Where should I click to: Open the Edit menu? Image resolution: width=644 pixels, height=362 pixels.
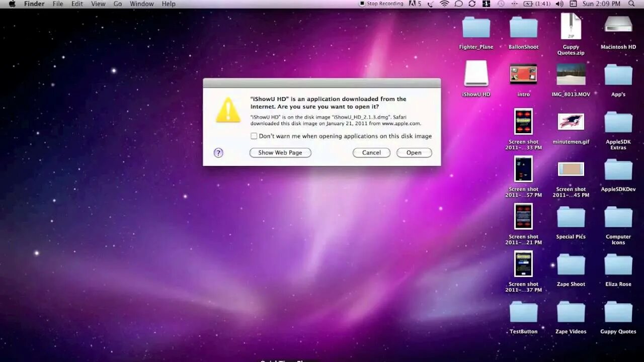[77, 4]
